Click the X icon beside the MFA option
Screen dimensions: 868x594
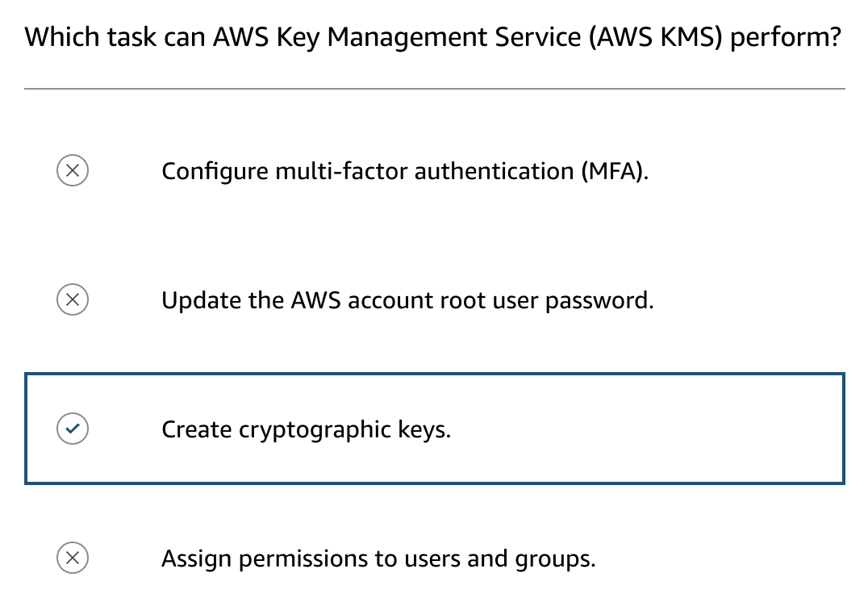(x=73, y=171)
